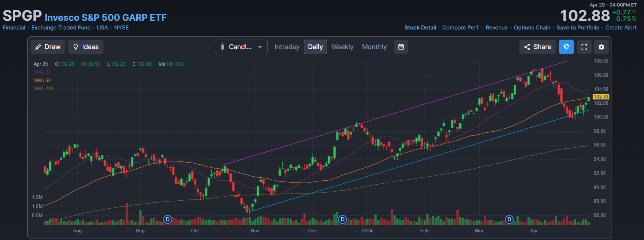Open the USA country link
Viewport: 644px width, 240px height.
[x=102, y=28]
